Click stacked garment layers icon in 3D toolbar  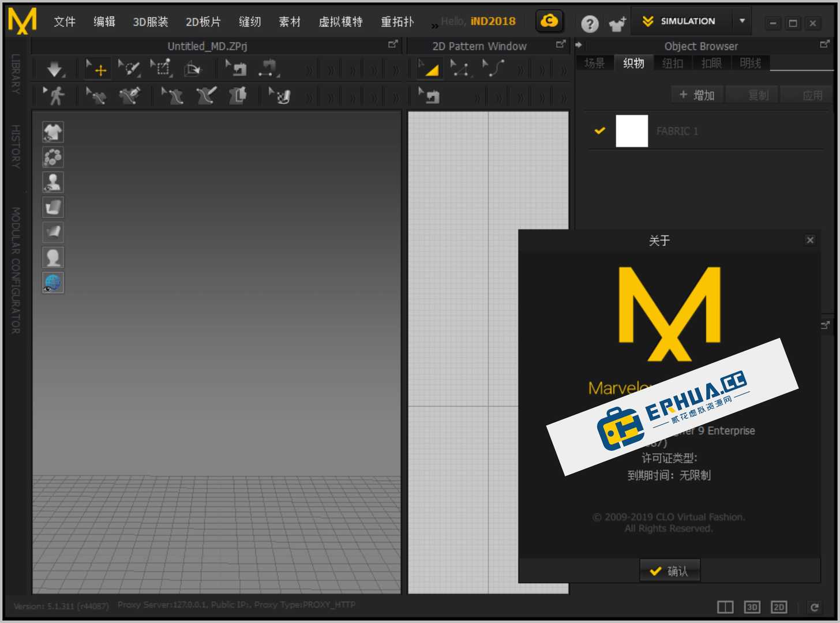pos(237,96)
